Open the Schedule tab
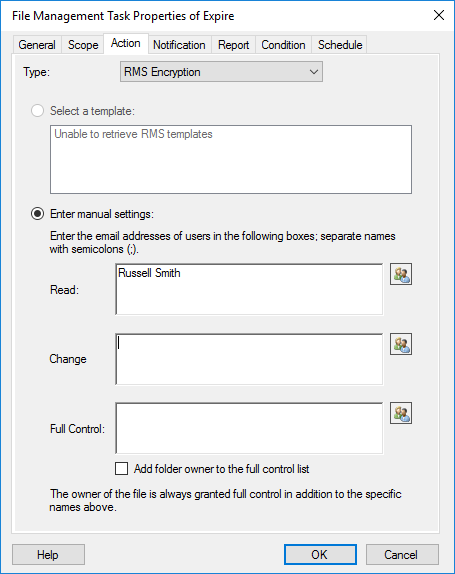Screen dimensions: 455x574 tap(340, 45)
